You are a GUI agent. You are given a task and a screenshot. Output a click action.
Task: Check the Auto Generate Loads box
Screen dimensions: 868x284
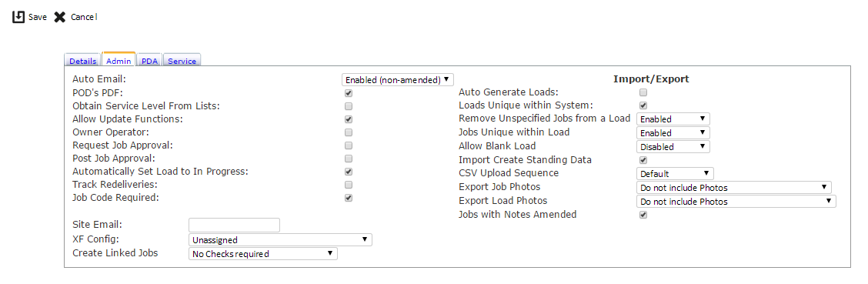(x=643, y=92)
